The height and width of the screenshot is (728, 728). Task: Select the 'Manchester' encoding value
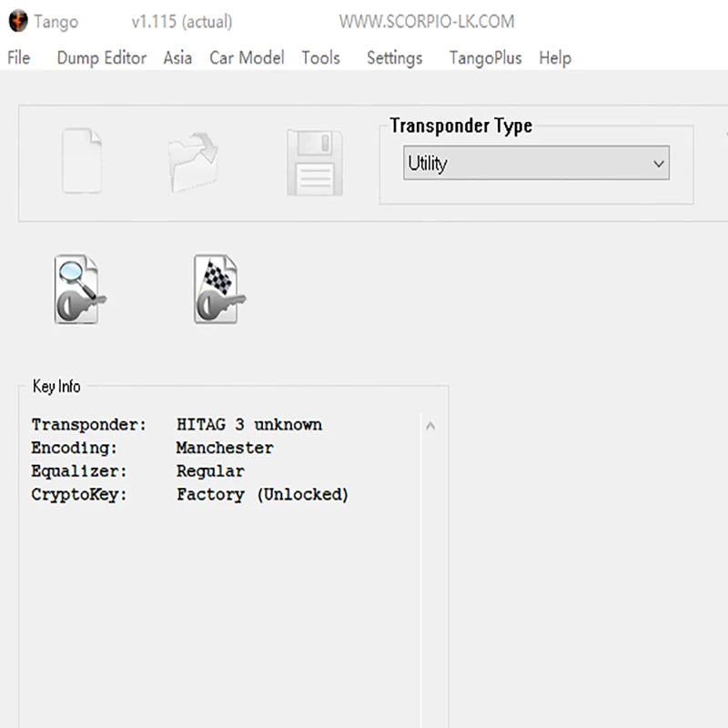(x=225, y=448)
